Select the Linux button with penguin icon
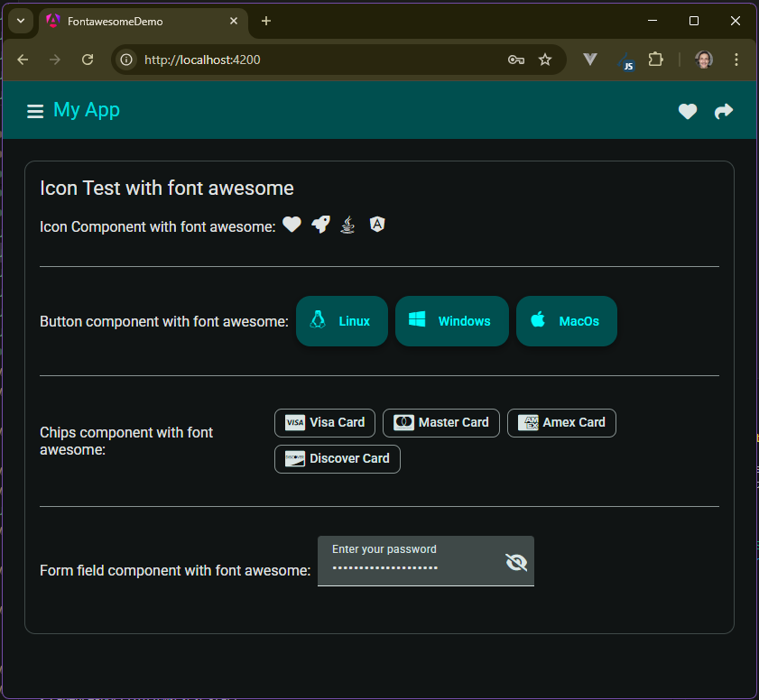Image resolution: width=759 pixels, height=700 pixels. 341,320
